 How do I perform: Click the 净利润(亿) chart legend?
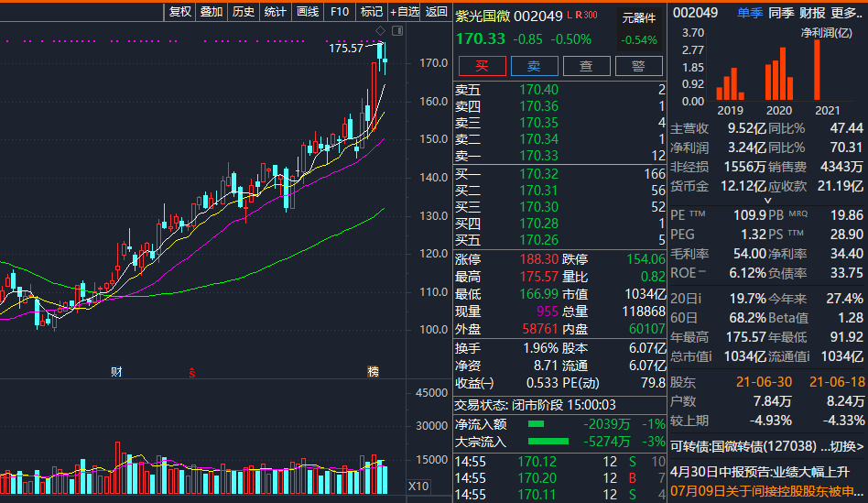point(827,33)
